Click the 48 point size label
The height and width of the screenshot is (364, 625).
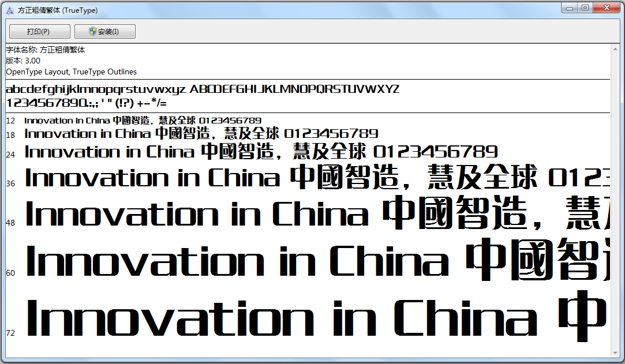pyautogui.click(x=10, y=223)
